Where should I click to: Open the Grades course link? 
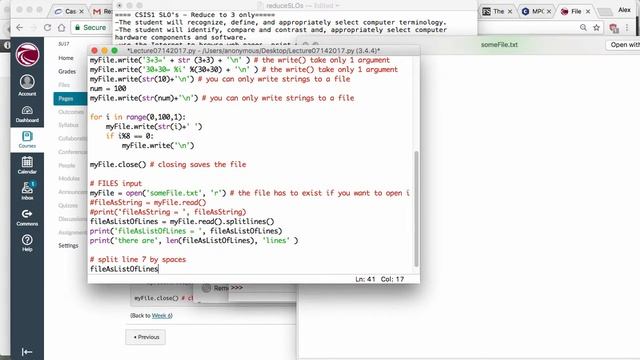(67, 71)
